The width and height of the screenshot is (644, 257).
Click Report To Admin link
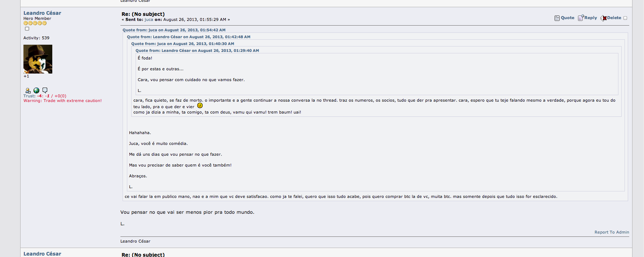click(x=612, y=232)
